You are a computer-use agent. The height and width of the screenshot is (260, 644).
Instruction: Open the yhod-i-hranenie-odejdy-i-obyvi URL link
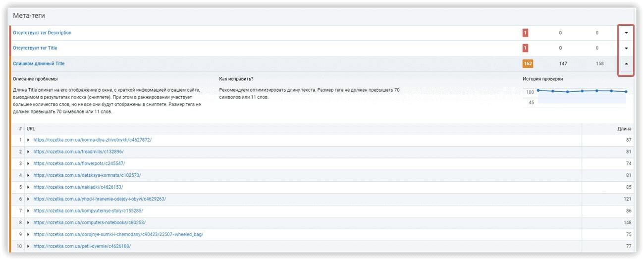(x=100, y=199)
